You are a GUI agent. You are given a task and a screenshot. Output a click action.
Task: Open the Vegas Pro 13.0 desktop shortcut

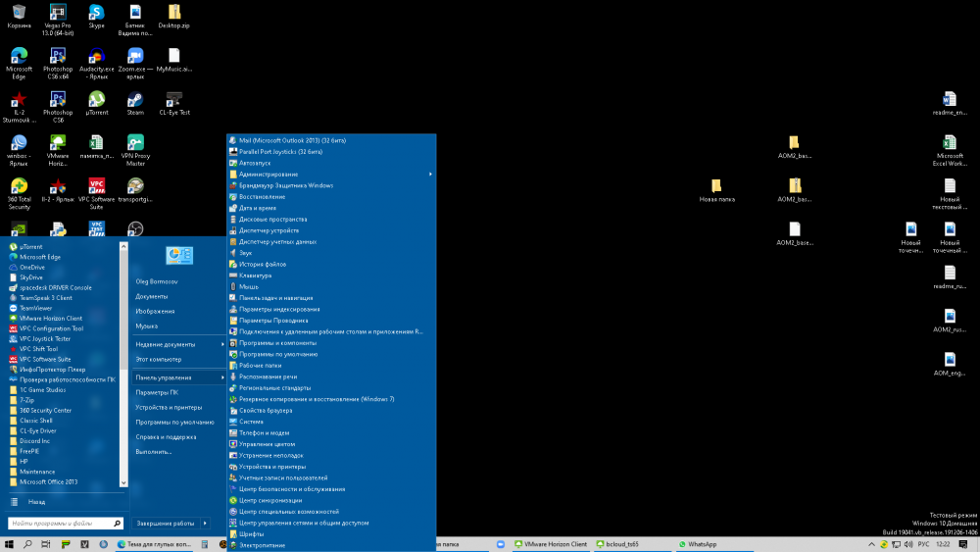pos(58,20)
